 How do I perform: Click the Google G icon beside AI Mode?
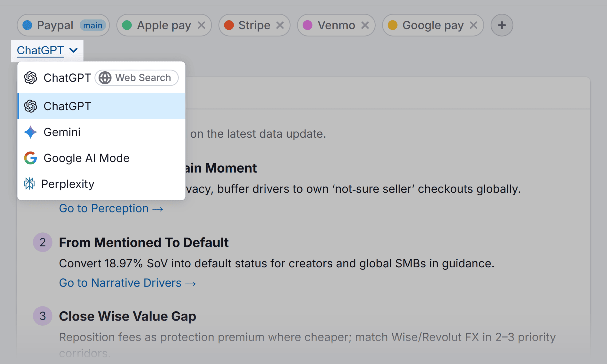click(30, 158)
